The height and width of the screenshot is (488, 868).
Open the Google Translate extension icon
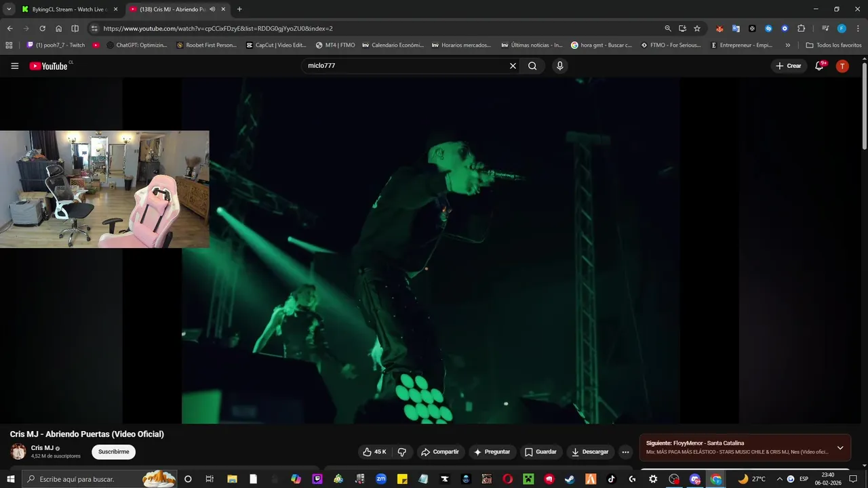pyautogui.click(x=736, y=28)
